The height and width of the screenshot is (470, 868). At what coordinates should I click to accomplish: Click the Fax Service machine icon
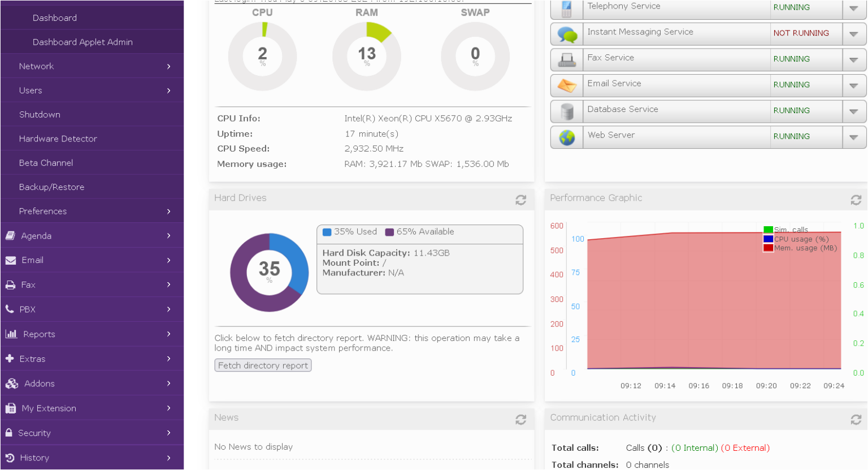click(x=567, y=60)
